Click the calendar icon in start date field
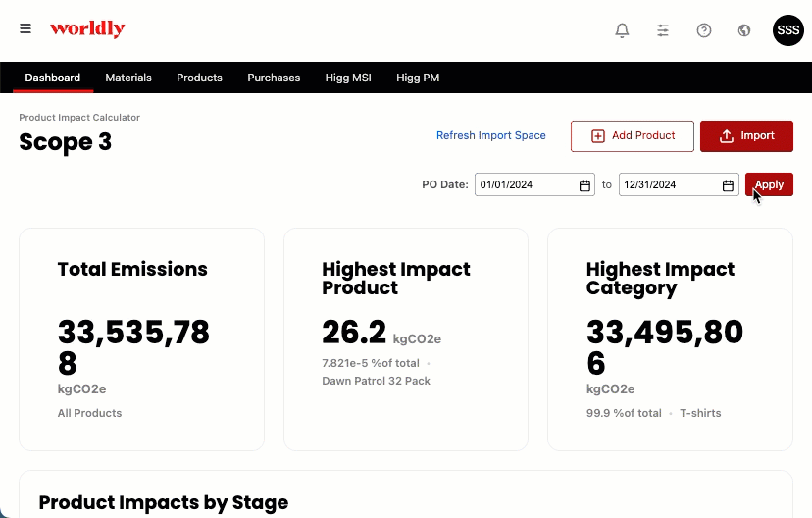 pyautogui.click(x=584, y=185)
